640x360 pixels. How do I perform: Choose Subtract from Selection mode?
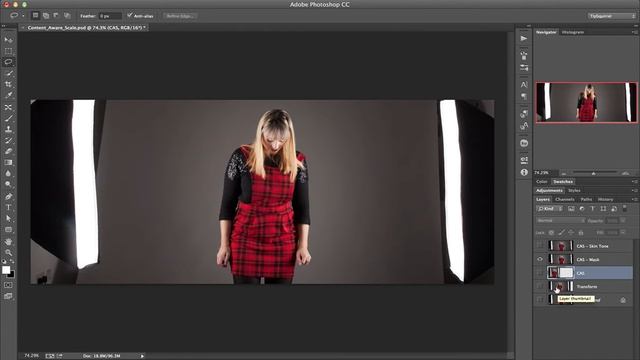coord(56,16)
